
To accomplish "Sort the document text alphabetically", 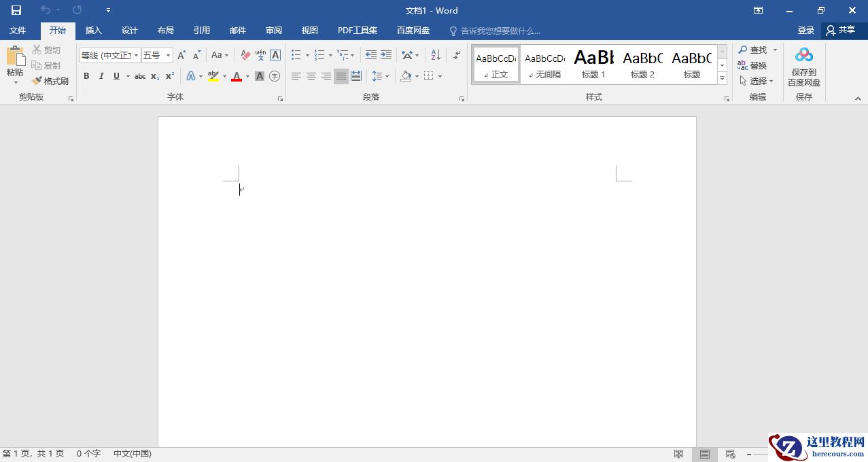I will pos(436,54).
